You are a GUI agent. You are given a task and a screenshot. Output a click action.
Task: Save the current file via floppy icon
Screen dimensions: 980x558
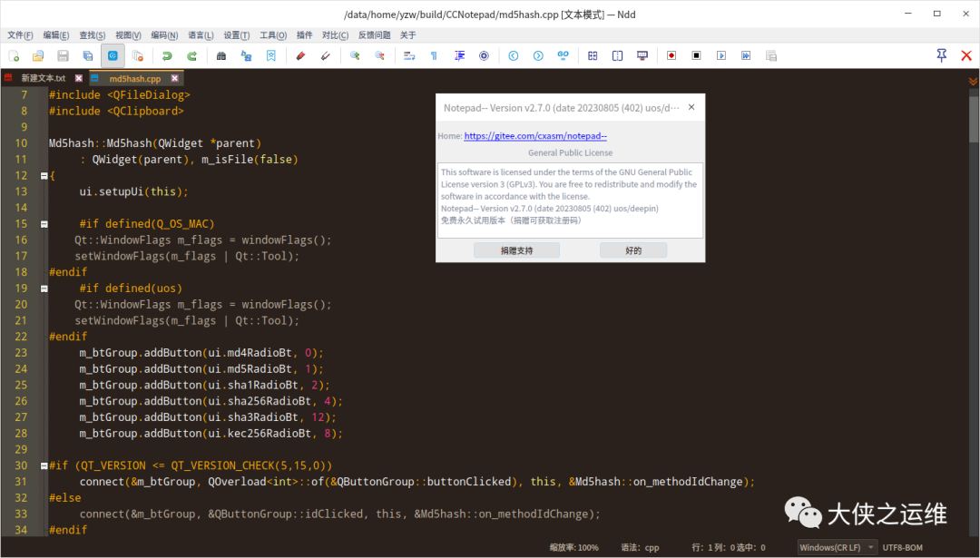point(64,55)
